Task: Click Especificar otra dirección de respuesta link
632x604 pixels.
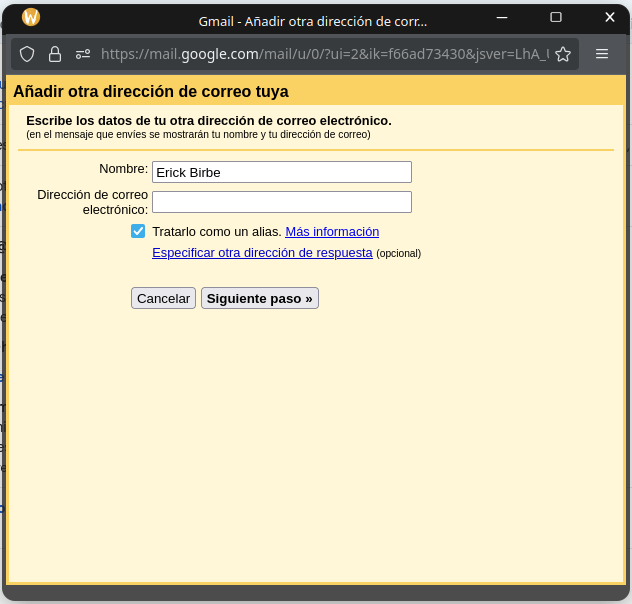Action: [x=262, y=253]
